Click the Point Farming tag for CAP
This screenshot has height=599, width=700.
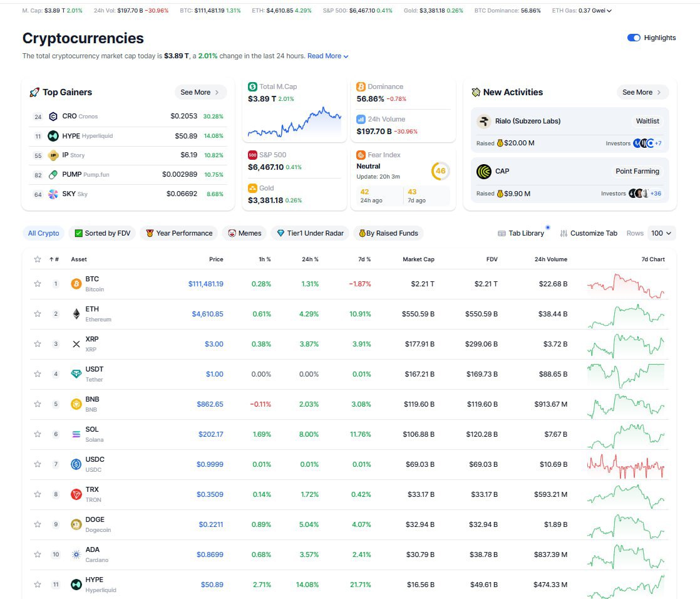click(x=637, y=171)
